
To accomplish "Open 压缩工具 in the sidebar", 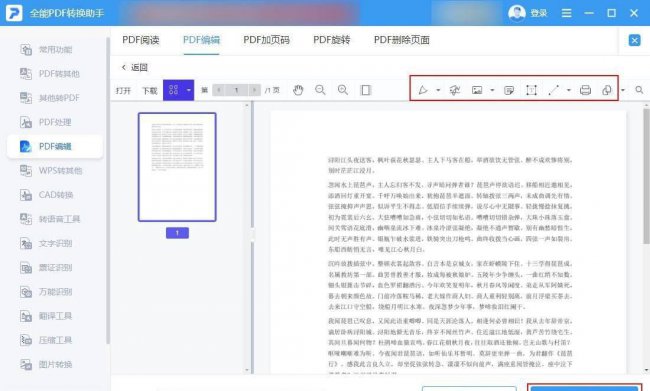I will tap(55, 340).
